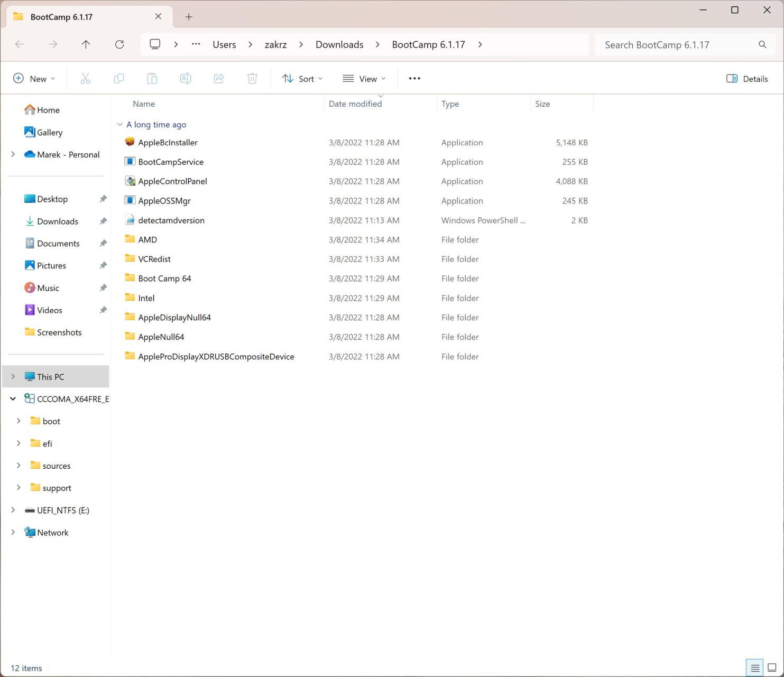Open the View dropdown menu
Viewport: 784px width, 677px height.
point(364,79)
